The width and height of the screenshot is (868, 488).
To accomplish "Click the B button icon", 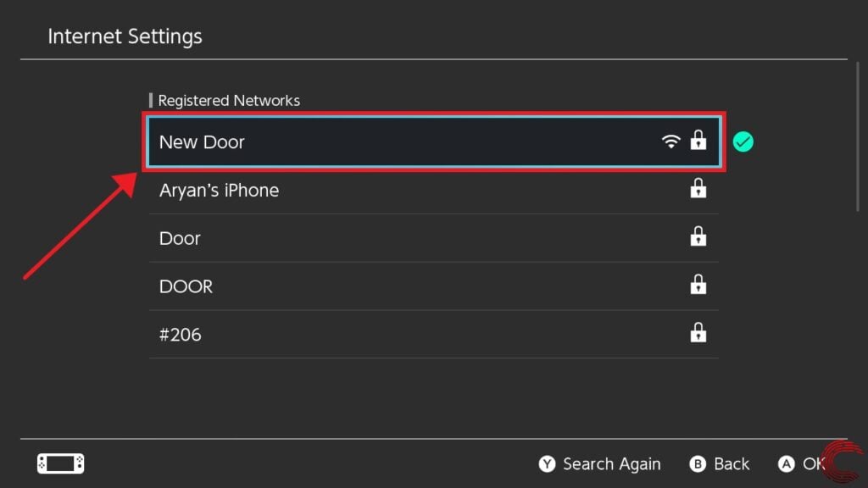I will tap(698, 463).
